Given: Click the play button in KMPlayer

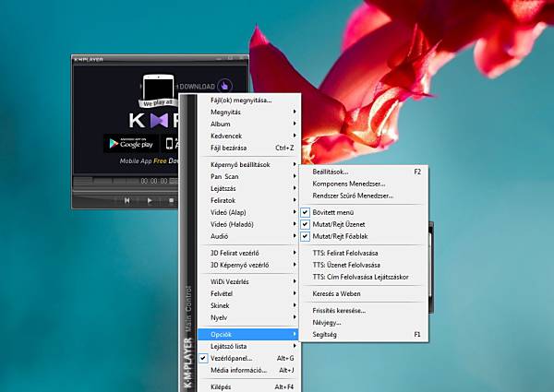Looking at the screenshot, I should [x=150, y=200].
